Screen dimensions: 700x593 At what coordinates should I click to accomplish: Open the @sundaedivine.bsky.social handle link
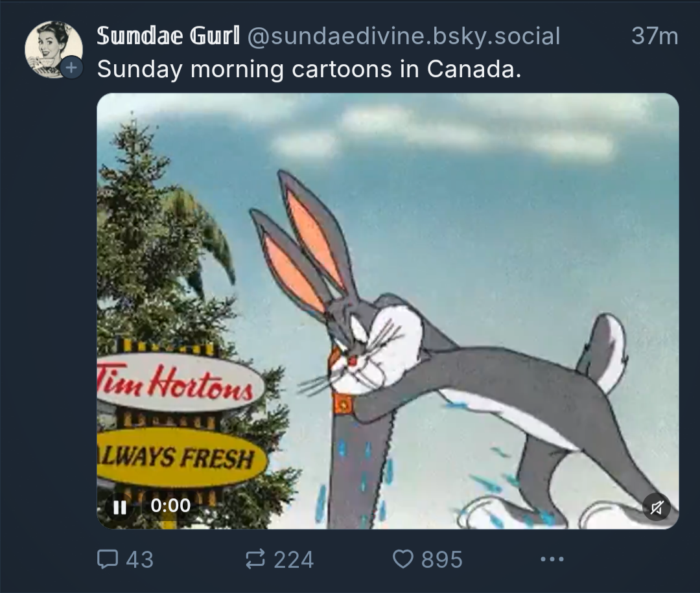click(x=404, y=36)
